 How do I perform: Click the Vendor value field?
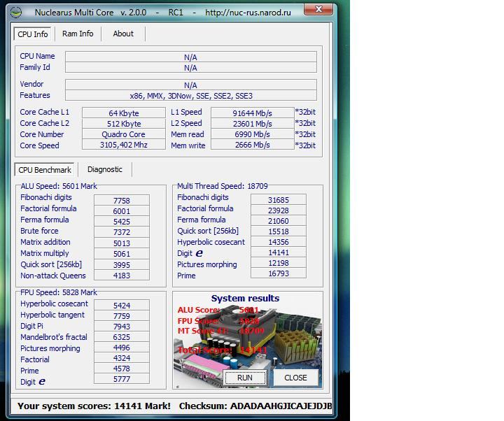[191, 85]
